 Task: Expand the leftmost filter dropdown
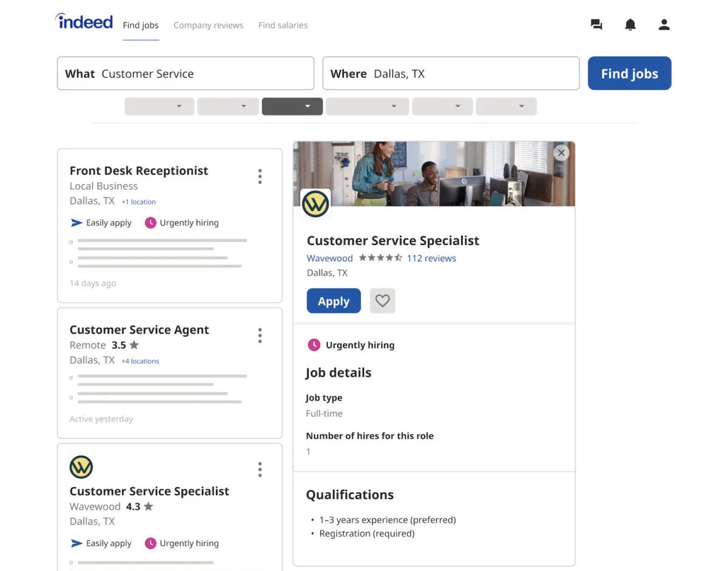click(x=159, y=106)
